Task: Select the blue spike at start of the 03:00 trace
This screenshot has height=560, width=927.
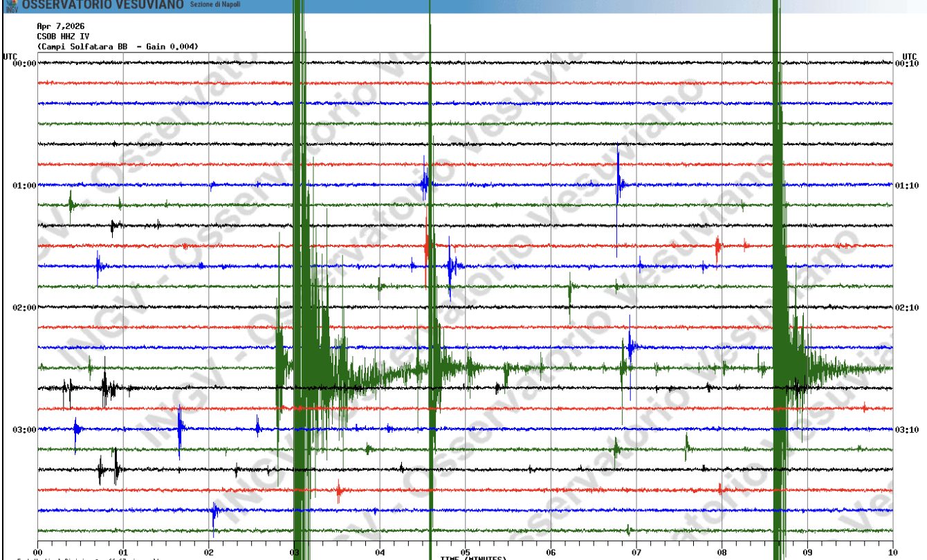Action: 76,429
